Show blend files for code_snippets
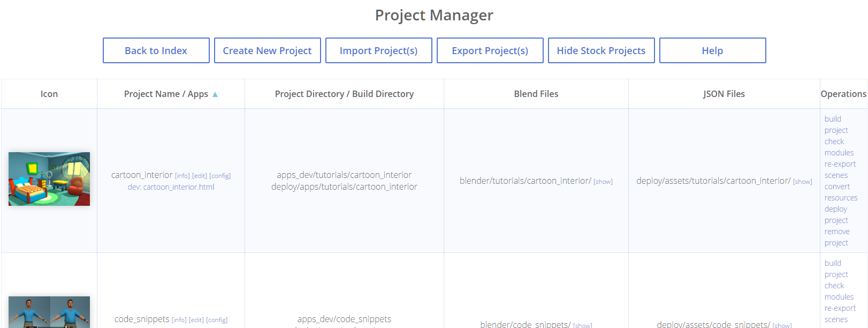Screen dimensions: 868x328 [x=582, y=325]
